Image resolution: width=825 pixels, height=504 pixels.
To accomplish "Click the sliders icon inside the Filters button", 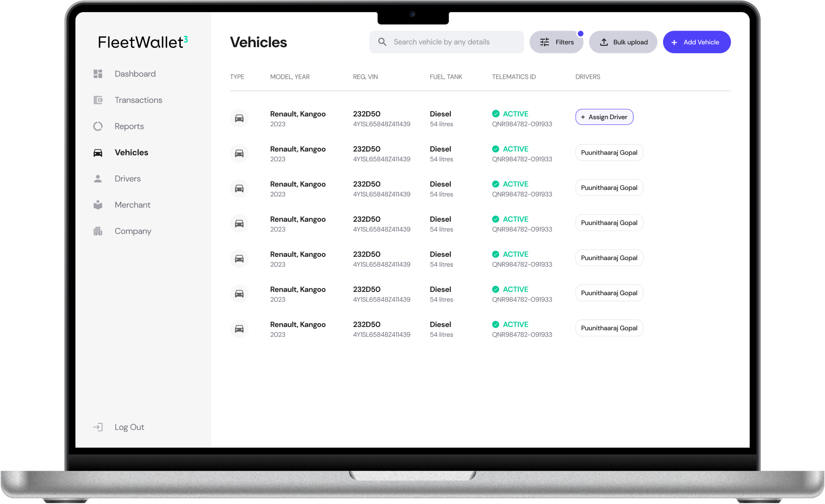I will pyautogui.click(x=545, y=42).
